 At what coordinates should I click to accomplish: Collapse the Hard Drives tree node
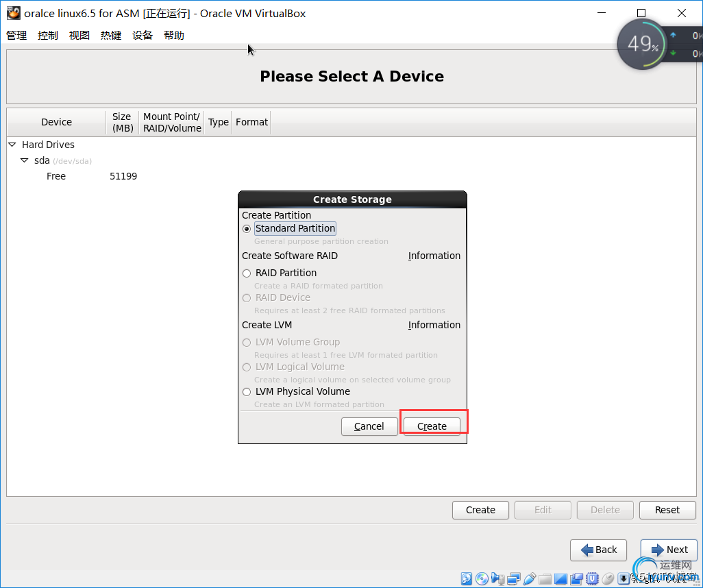coord(12,145)
